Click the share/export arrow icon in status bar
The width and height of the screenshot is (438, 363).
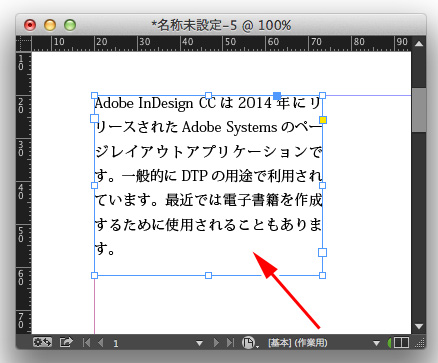coord(66,342)
